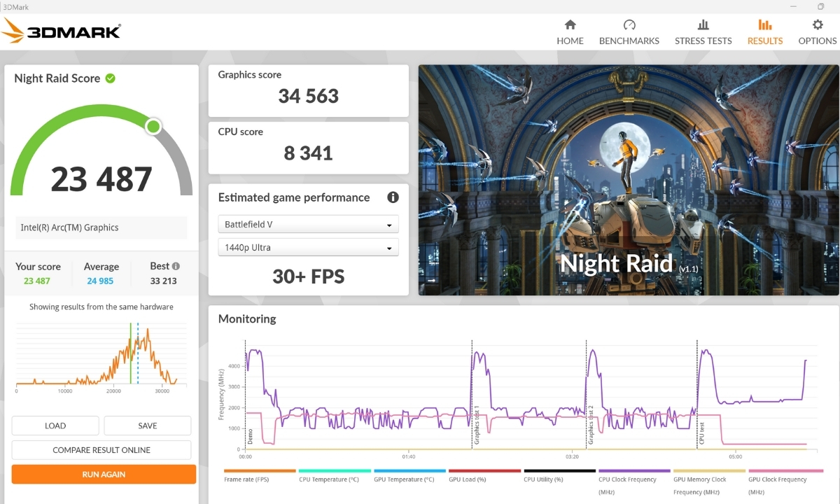Click the Estimated game performance heading
Image resolution: width=840 pixels, height=504 pixels.
(294, 197)
